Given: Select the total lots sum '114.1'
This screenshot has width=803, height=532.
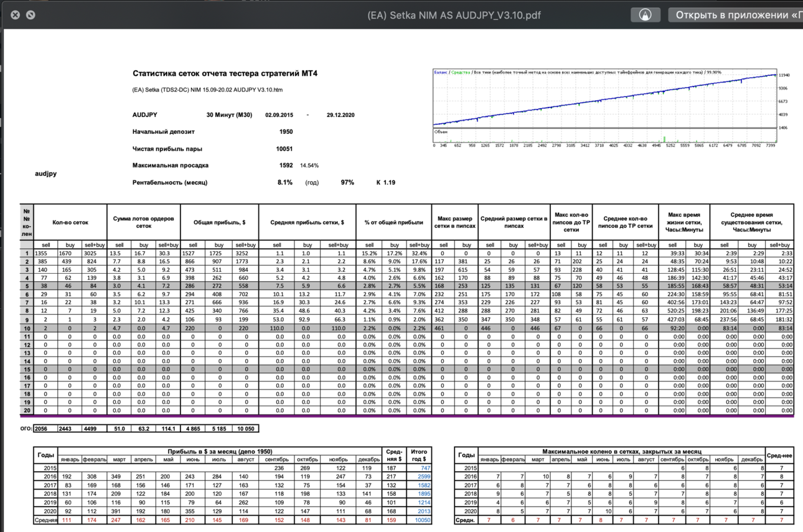Looking at the screenshot, I should pyautogui.click(x=167, y=429).
